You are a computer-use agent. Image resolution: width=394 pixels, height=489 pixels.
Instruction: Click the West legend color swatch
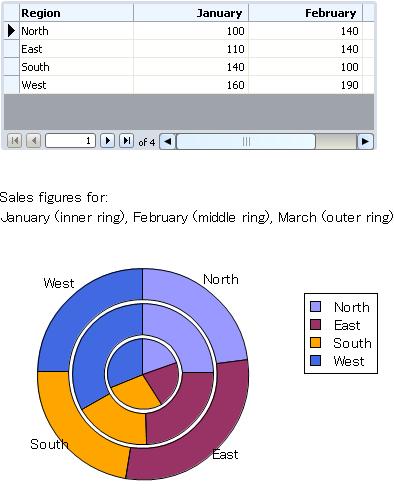(315, 361)
